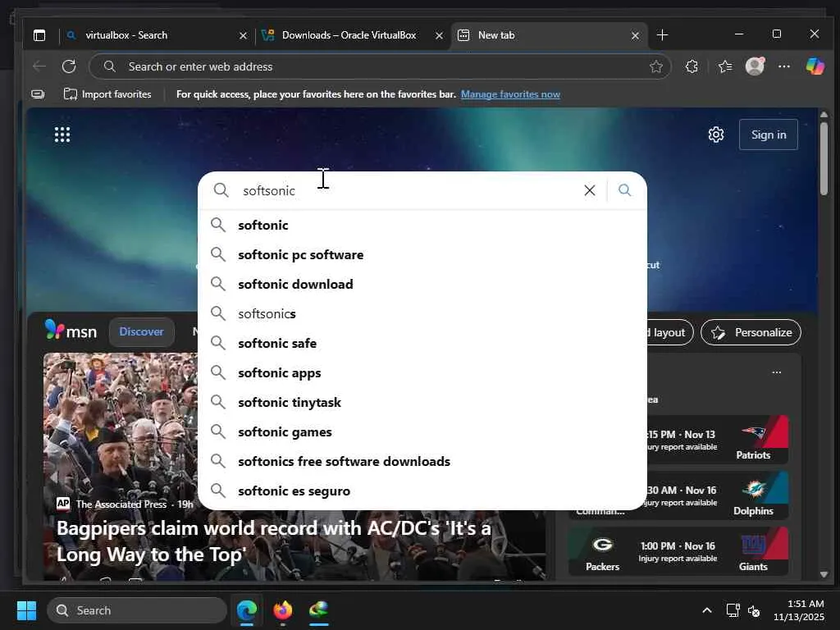
Task: Open the Extensions puzzle icon
Action: click(692, 66)
